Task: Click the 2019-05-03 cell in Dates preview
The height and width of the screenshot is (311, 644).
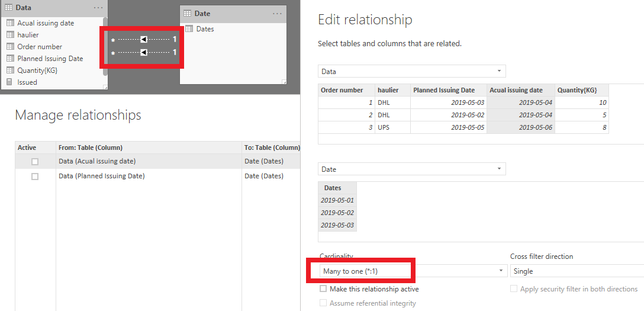Action: click(x=337, y=225)
